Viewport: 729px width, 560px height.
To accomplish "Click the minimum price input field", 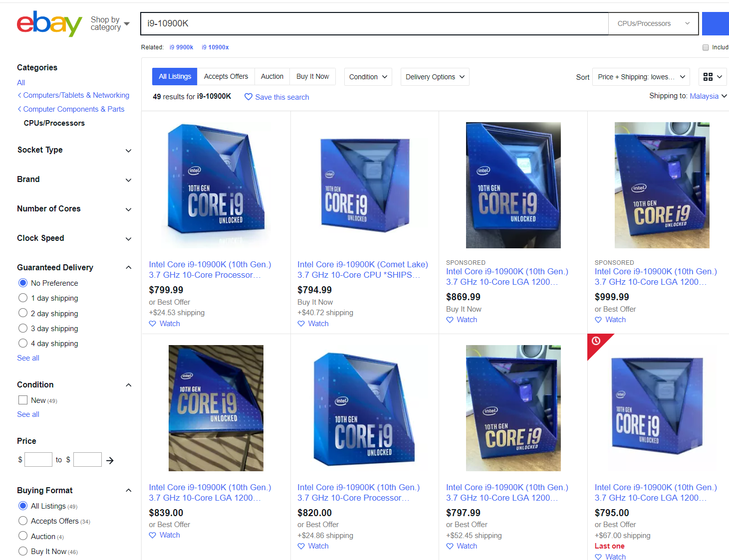I will point(38,460).
